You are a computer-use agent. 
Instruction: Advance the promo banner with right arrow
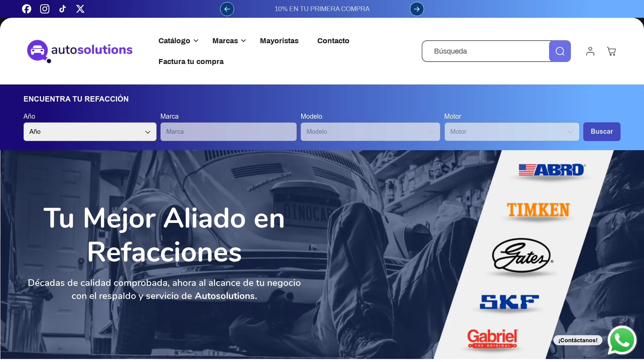pos(417,9)
